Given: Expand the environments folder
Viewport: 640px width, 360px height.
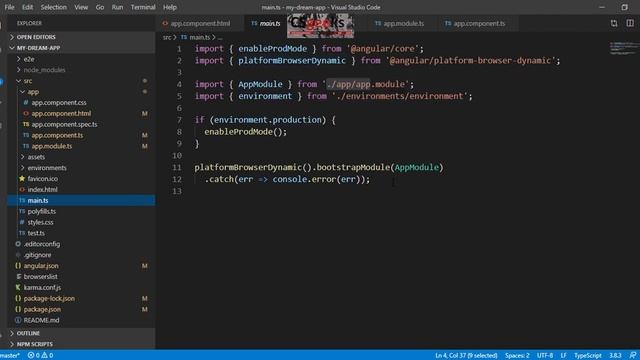Looking at the screenshot, I should pyautogui.click(x=81, y=168).
